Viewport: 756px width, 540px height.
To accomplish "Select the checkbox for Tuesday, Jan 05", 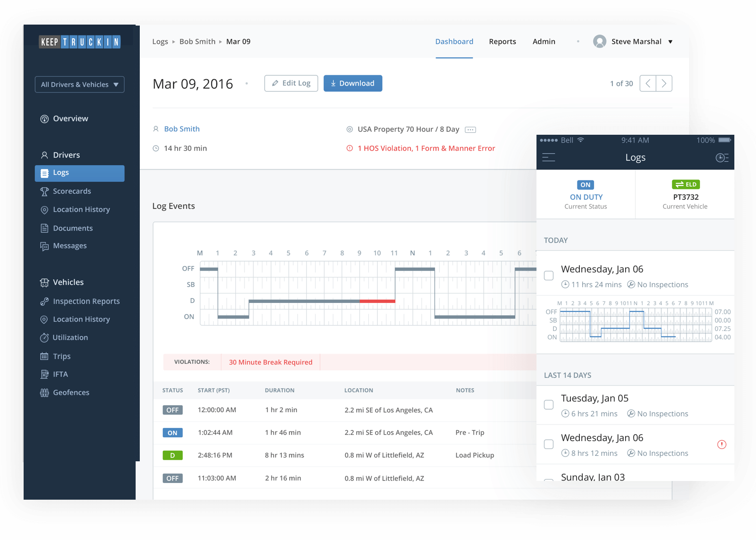I will pos(548,405).
